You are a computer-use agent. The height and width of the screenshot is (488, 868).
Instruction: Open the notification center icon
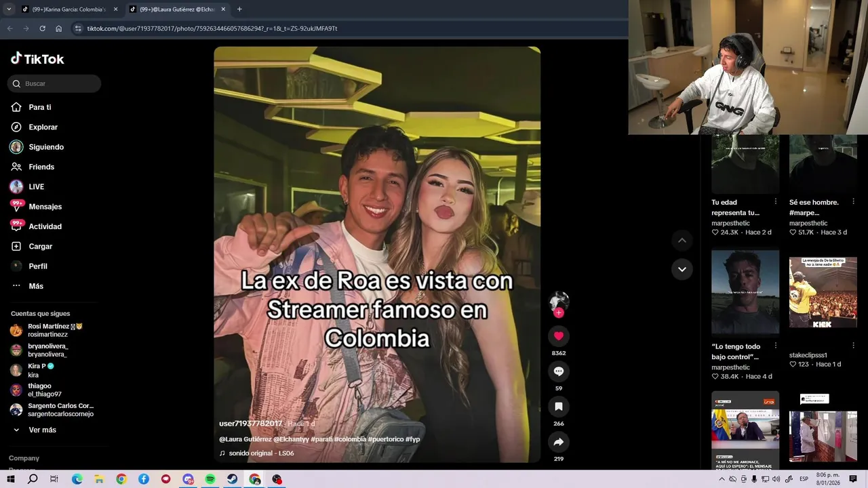853,479
